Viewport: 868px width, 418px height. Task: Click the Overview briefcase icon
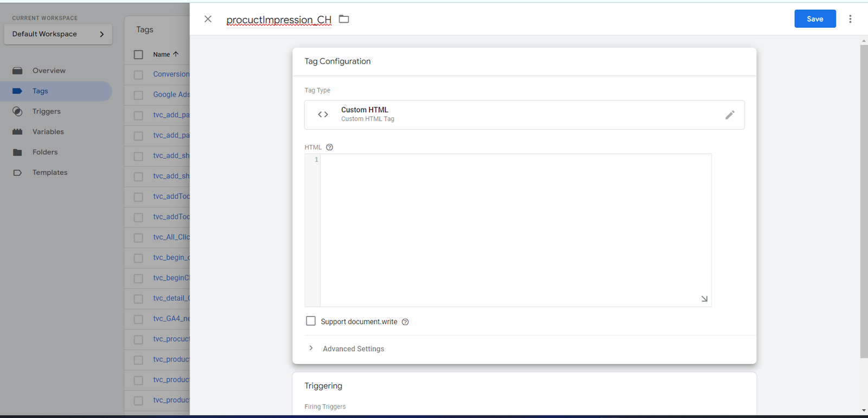point(17,71)
